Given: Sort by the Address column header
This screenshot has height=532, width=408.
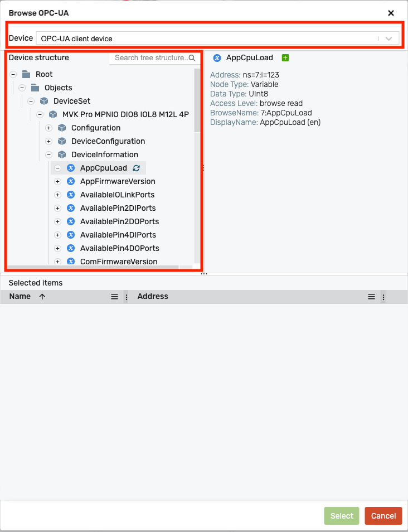Looking at the screenshot, I should [153, 297].
